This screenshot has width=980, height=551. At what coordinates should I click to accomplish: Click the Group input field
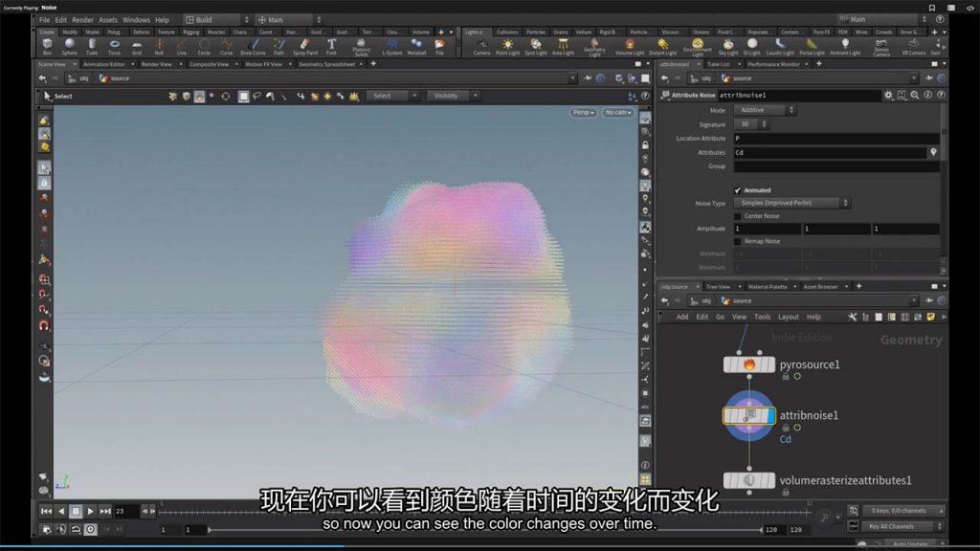pyautogui.click(x=836, y=166)
